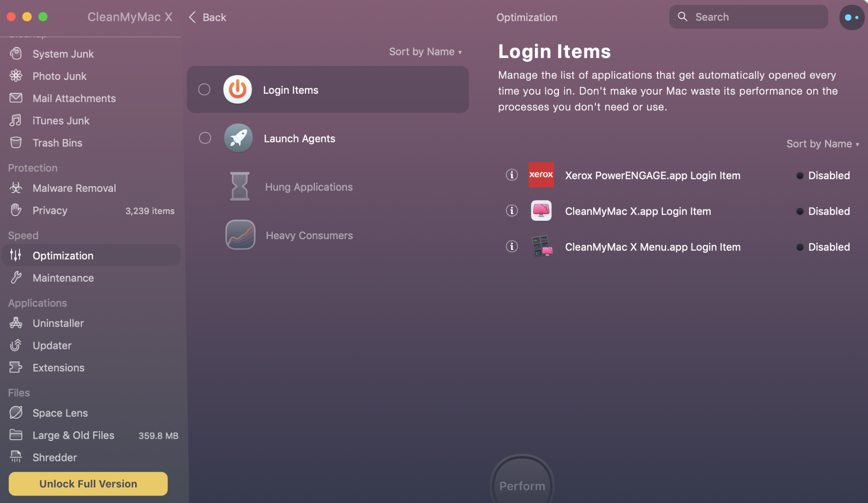Click the info icon for Xerox PowerENGAGE
The image size is (868, 503).
pos(512,175)
